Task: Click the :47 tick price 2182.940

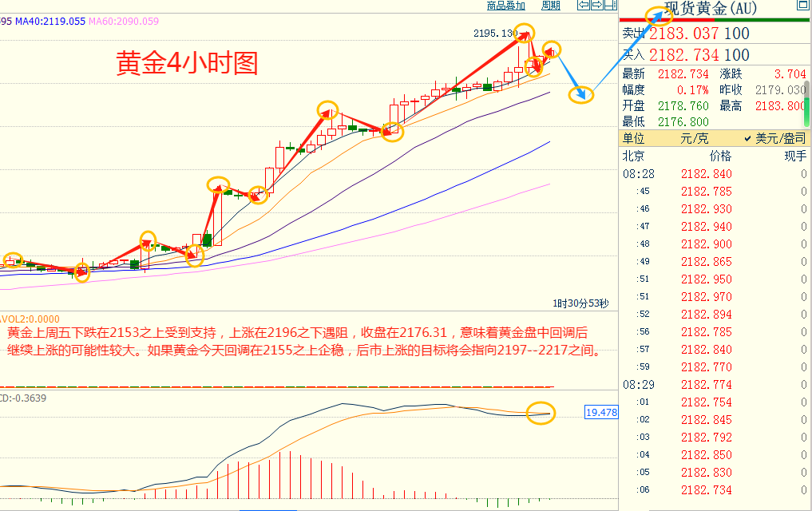Action: pyautogui.click(x=707, y=227)
